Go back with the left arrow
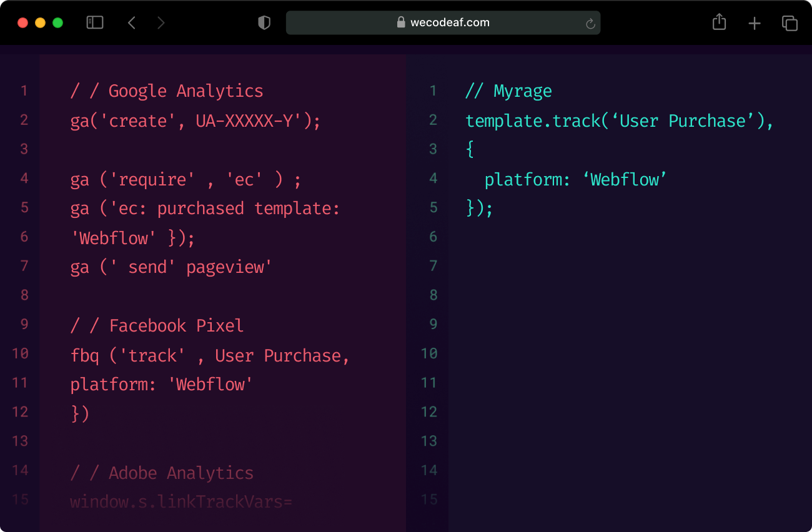This screenshot has width=812, height=532. click(x=132, y=23)
